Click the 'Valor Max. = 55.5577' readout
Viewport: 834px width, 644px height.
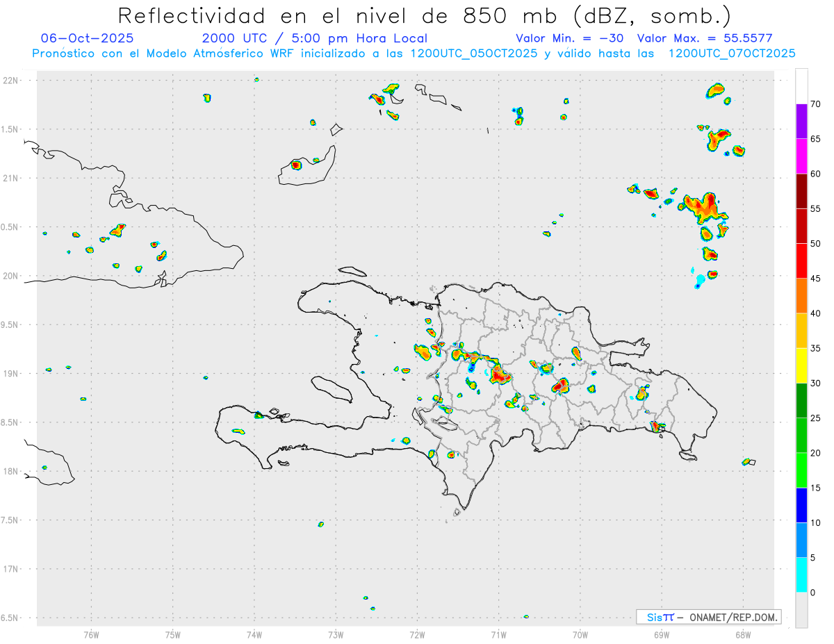pos(704,38)
